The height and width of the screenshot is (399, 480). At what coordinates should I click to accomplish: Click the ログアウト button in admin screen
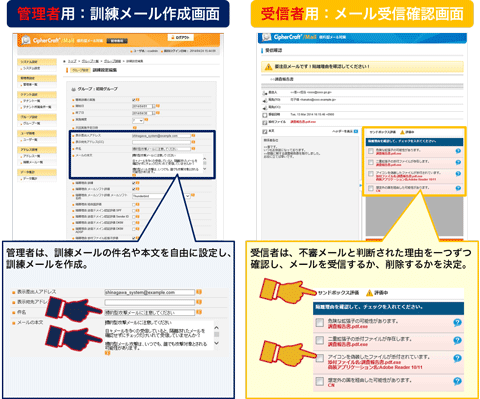[180, 38]
